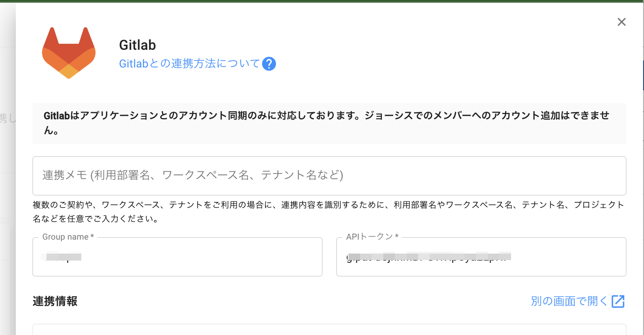Image resolution: width=644 pixels, height=335 pixels.
Task: Click the blue question mark help icon
Action: pos(269,64)
